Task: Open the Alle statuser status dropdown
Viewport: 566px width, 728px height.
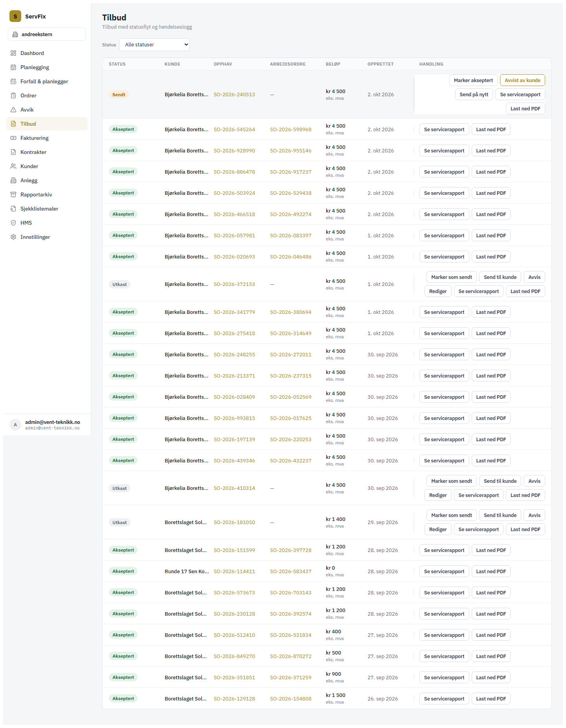Action: [x=154, y=45]
